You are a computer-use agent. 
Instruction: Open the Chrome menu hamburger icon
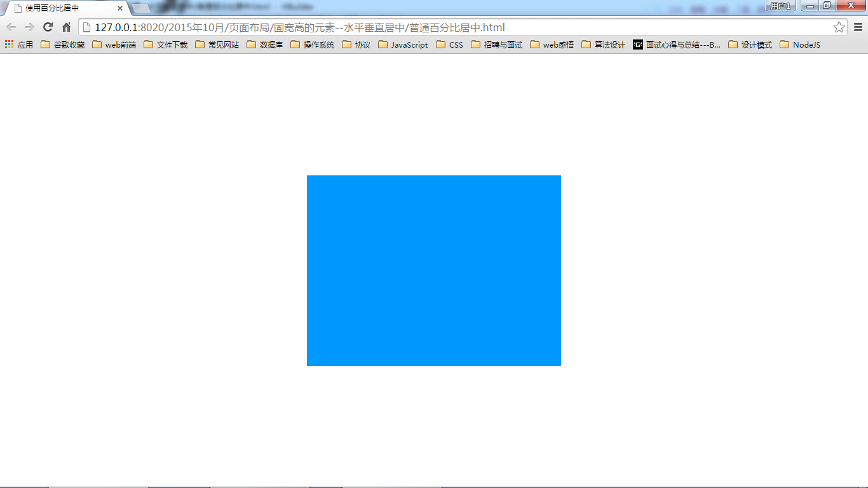858,27
